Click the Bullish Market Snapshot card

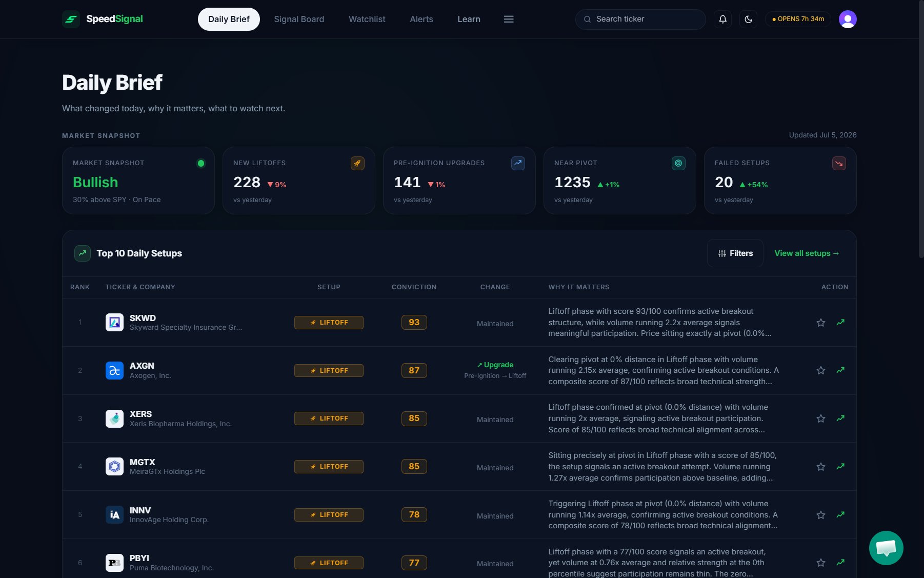pos(138,181)
